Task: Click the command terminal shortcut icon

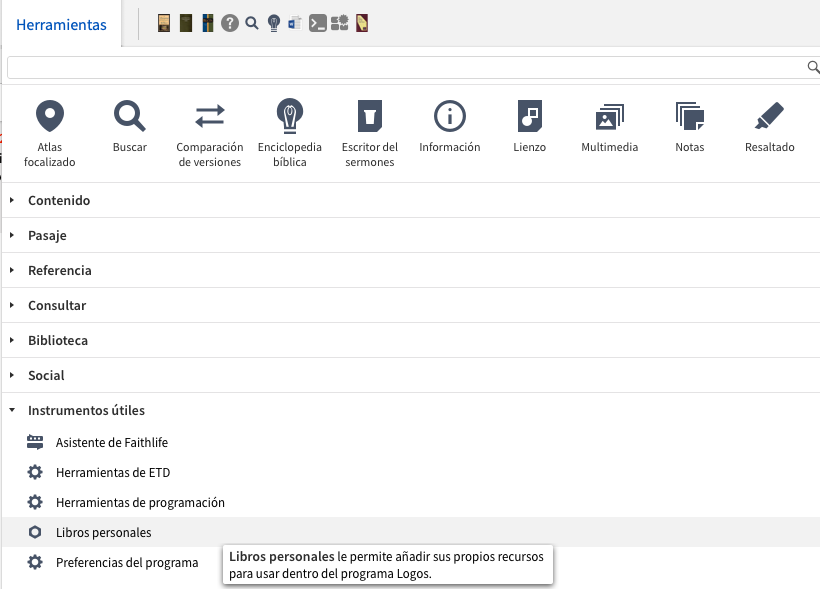Action: pos(318,23)
